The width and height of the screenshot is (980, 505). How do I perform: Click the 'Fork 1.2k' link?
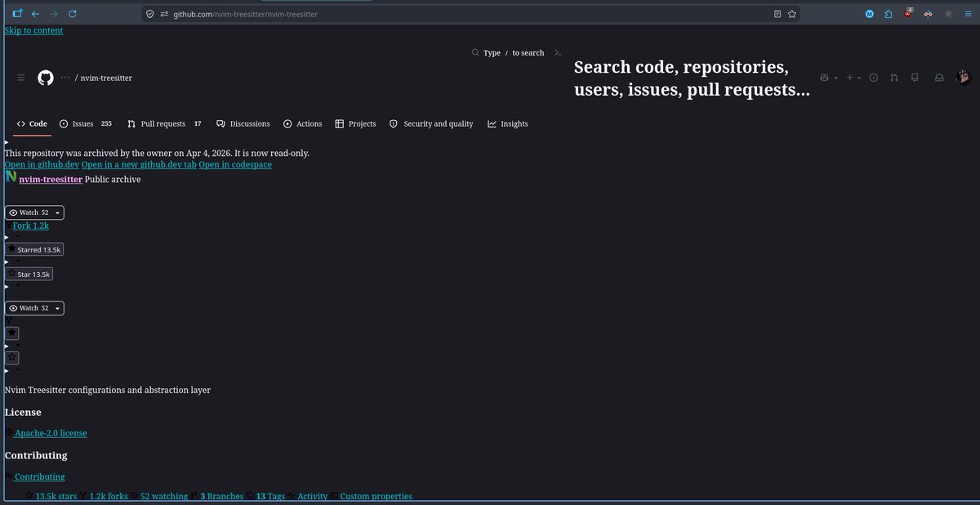point(31,226)
